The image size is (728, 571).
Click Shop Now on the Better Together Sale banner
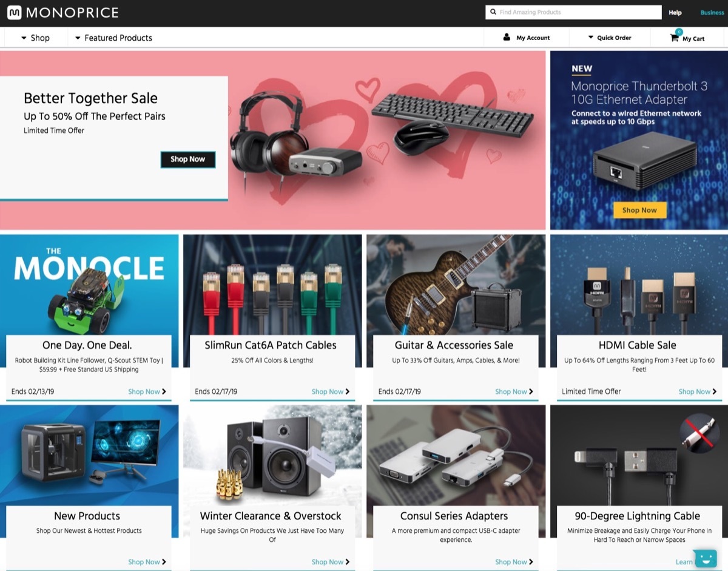[x=188, y=160]
